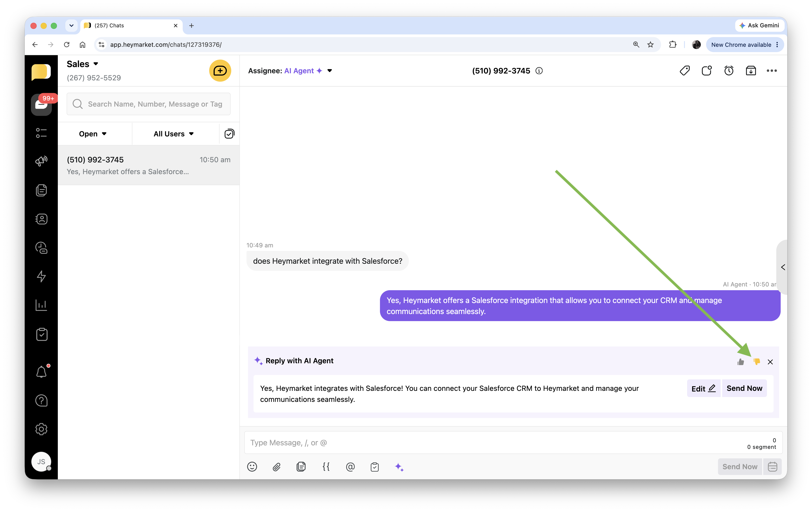The image size is (812, 512).
Task: Click the automations lightning bolt icon
Action: (41, 277)
